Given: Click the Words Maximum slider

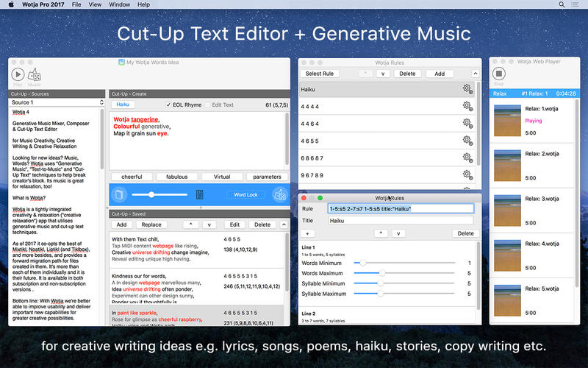Looking at the screenshot, I should [x=405, y=273].
